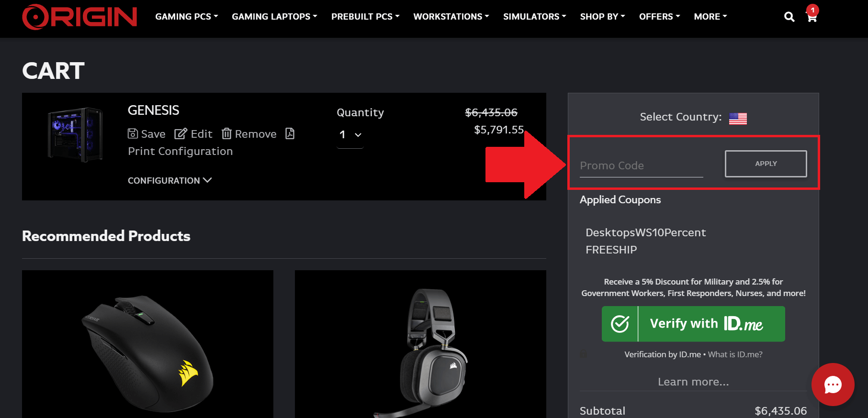Image resolution: width=868 pixels, height=418 pixels.
Task: Open the live chat bubble
Action: coord(833,385)
